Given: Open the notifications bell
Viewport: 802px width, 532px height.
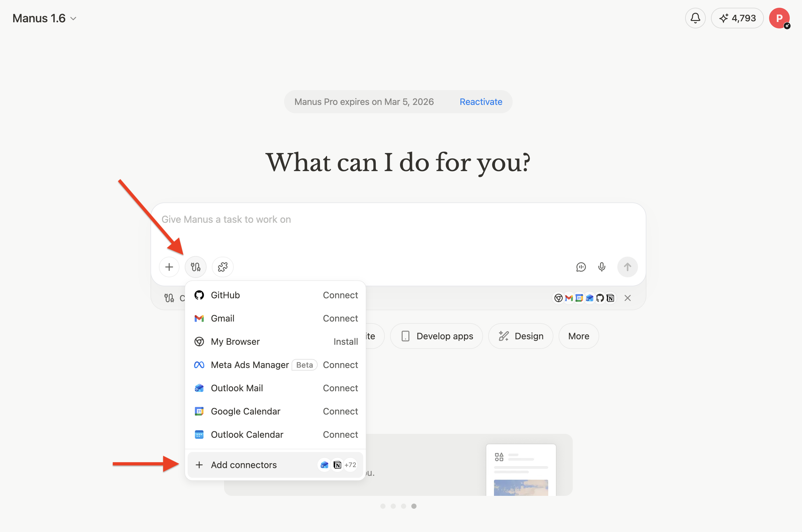Looking at the screenshot, I should pyautogui.click(x=695, y=18).
